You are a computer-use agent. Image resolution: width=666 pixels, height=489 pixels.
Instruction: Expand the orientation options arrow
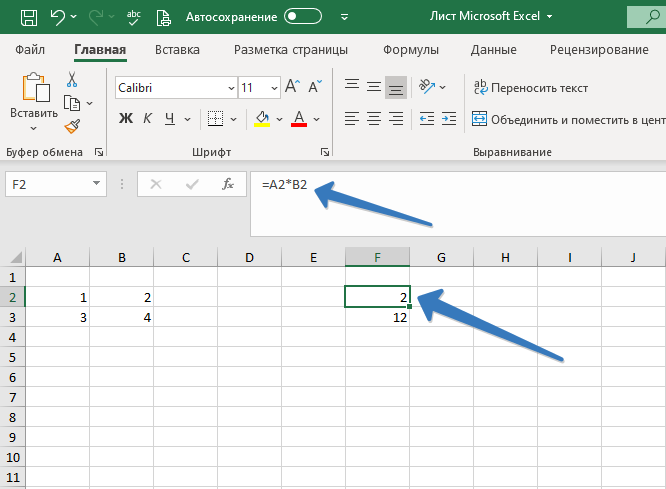click(x=443, y=87)
